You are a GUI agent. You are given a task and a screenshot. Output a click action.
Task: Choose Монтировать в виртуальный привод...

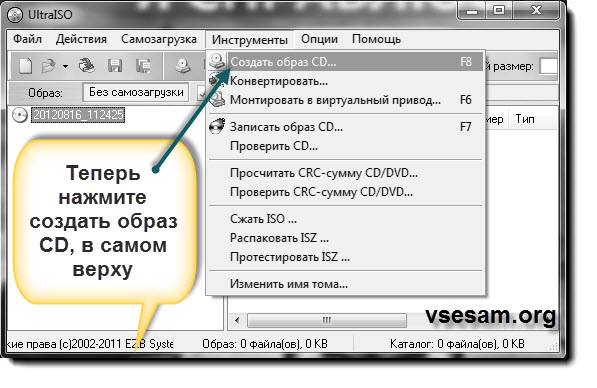click(x=346, y=100)
